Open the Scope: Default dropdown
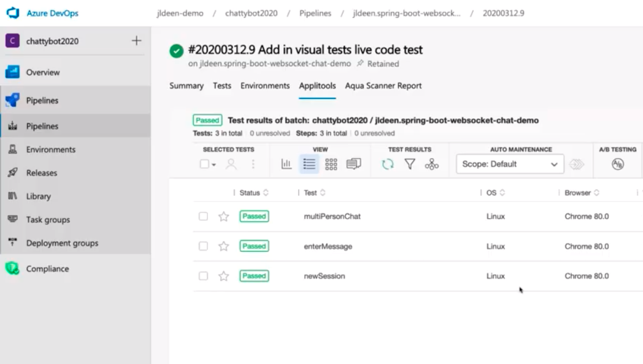The width and height of the screenshot is (643, 364). 509,164
